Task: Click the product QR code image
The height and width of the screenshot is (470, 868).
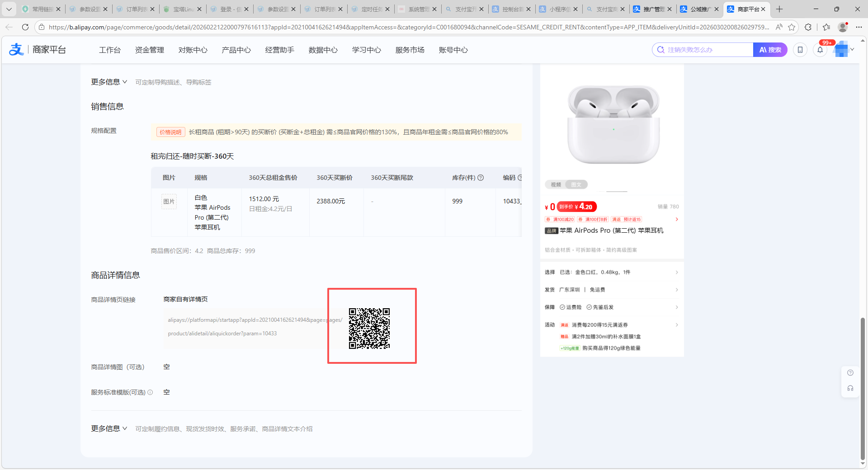Action: point(369,329)
